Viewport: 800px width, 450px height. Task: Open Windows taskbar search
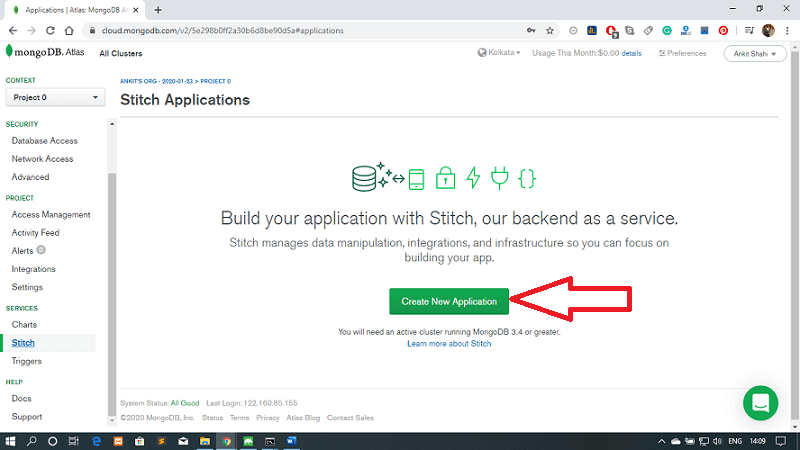click(32, 441)
